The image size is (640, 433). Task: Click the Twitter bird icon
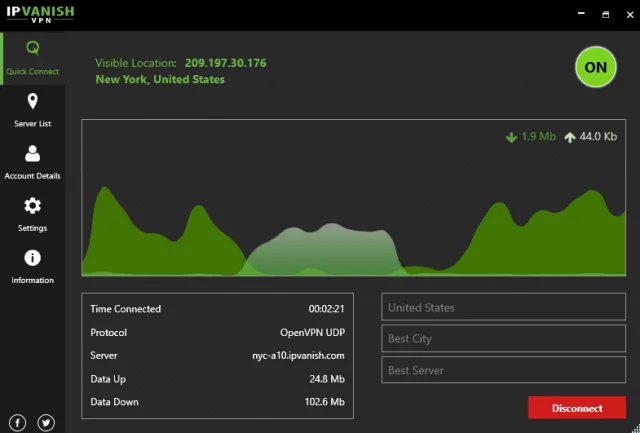pos(46,423)
